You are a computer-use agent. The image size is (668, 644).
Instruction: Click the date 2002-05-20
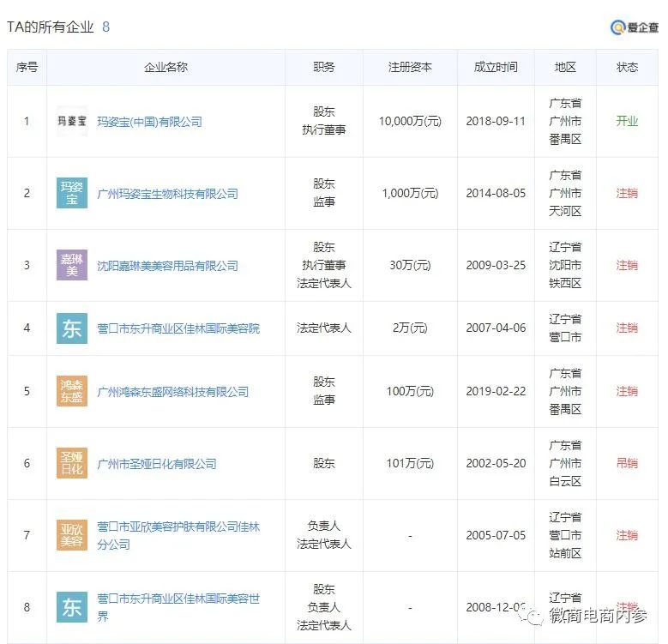496,463
